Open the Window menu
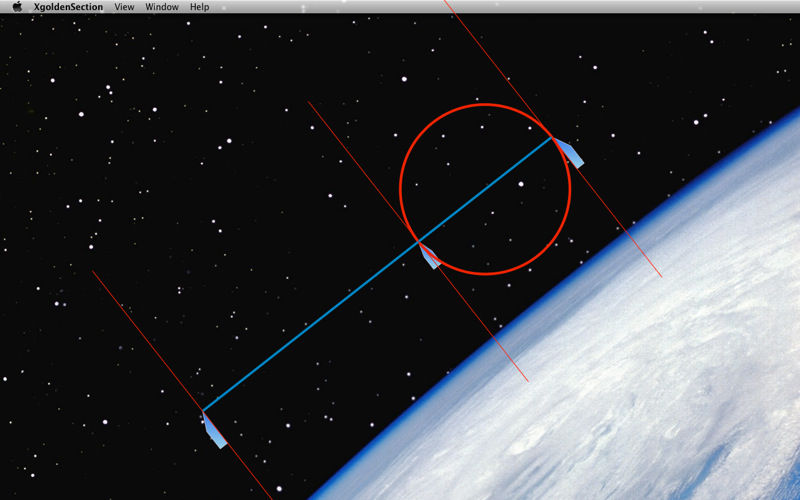The width and height of the screenshot is (800, 500). 162,7
